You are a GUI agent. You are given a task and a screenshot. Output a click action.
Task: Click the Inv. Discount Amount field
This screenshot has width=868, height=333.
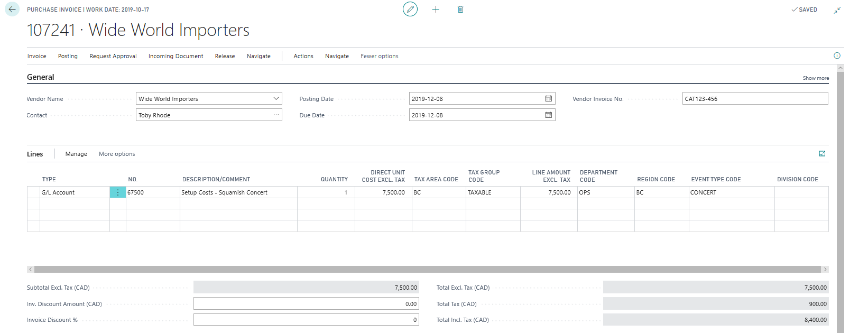tap(306, 304)
